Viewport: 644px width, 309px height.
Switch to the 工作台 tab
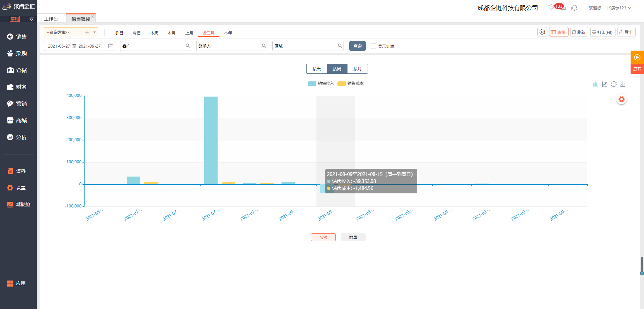51,19
